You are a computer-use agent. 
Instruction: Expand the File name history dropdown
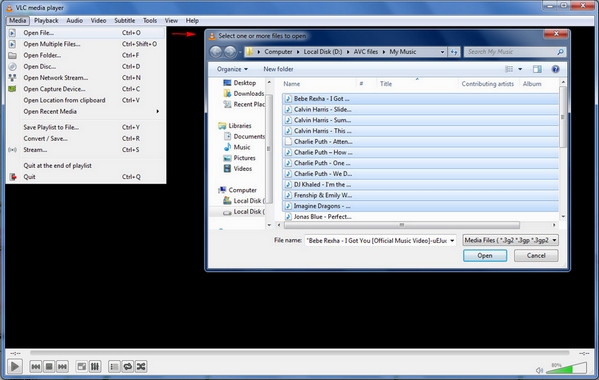pyautogui.click(x=452, y=241)
